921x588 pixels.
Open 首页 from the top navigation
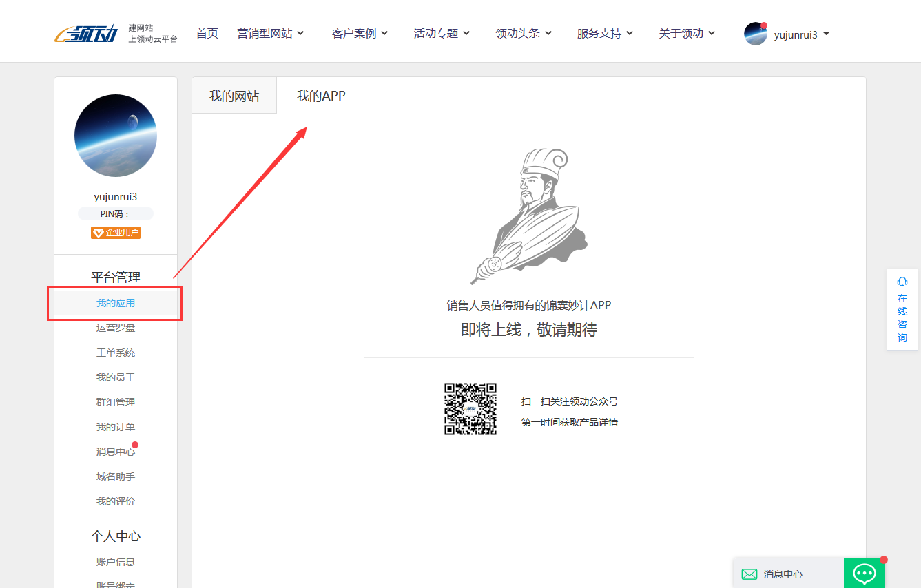coord(207,32)
